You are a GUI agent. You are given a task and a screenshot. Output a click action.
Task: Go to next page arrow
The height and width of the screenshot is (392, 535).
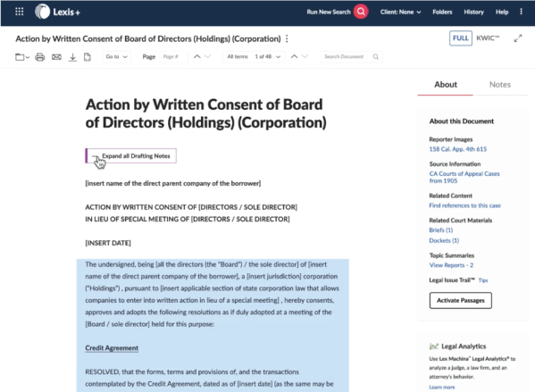pyautogui.click(x=207, y=56)
